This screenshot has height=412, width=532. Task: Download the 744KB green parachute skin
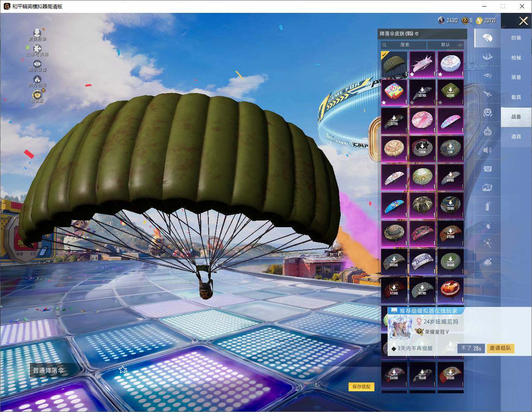click(x=451, y=262)
